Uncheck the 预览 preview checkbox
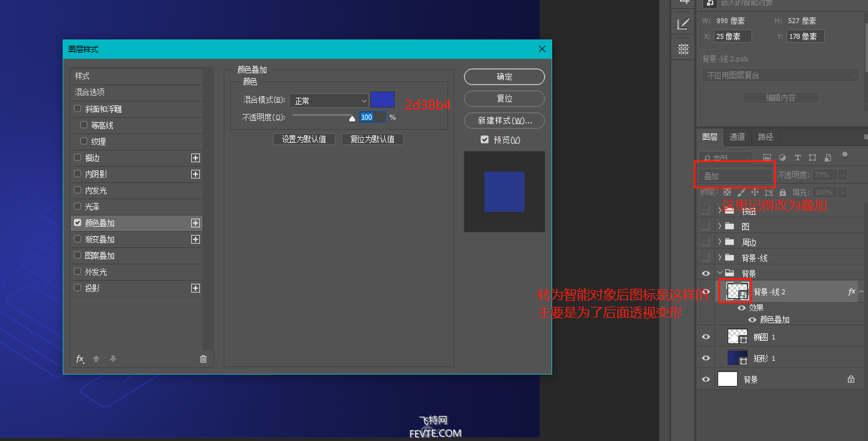The height and width of the screenshot is (441, 868). (484, 140)
